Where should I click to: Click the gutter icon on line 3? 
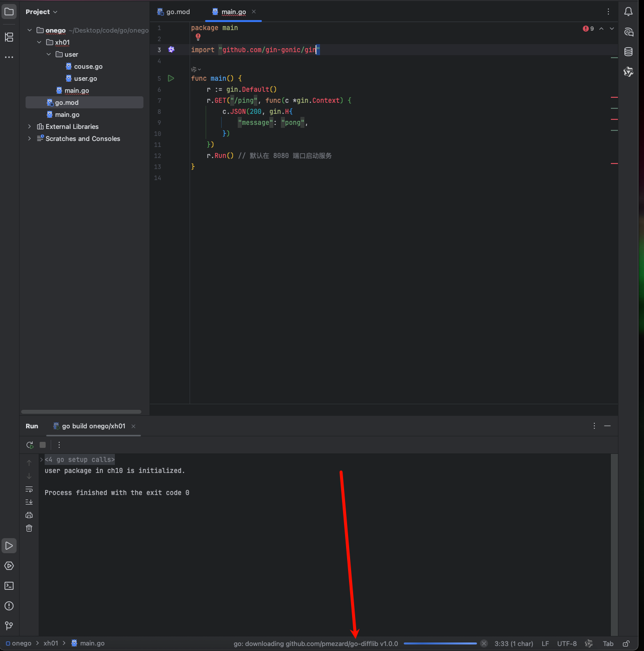(x=171, y=50)
